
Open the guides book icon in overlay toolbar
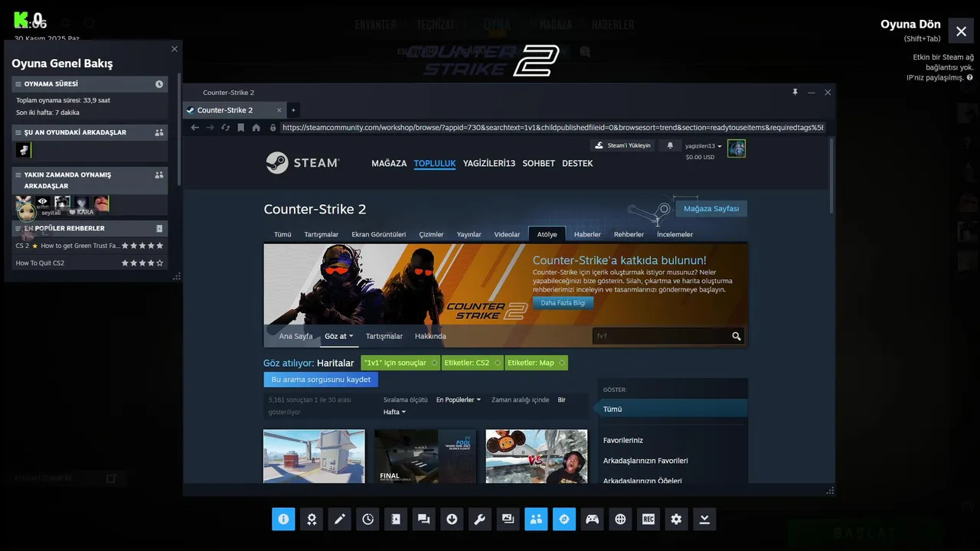pos(396,519)
